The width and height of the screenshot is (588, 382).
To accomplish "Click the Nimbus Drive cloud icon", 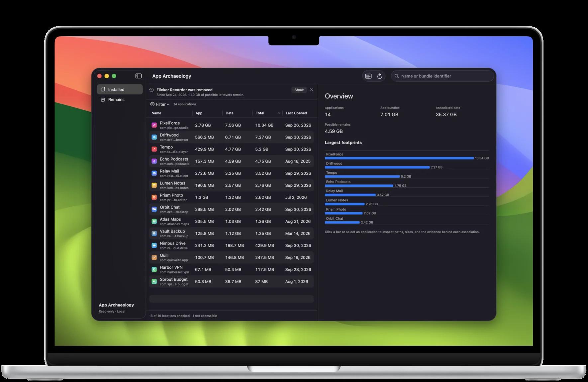I will [154, 245].
